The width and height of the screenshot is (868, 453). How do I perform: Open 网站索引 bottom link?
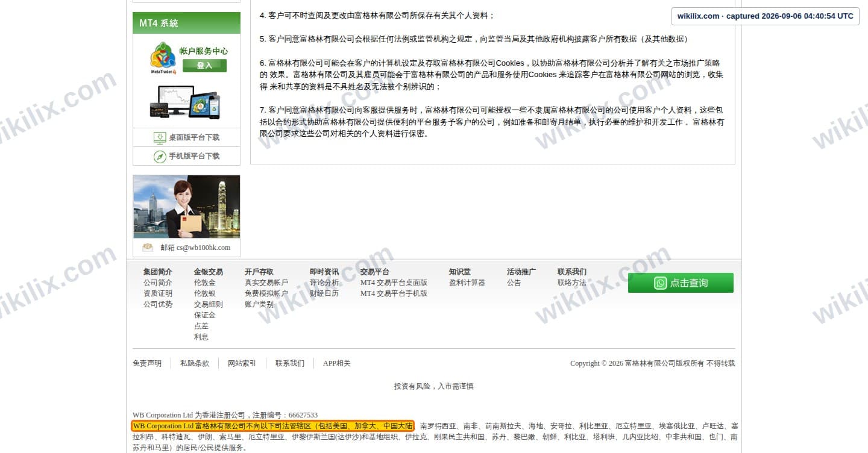(x=242, y=363)
